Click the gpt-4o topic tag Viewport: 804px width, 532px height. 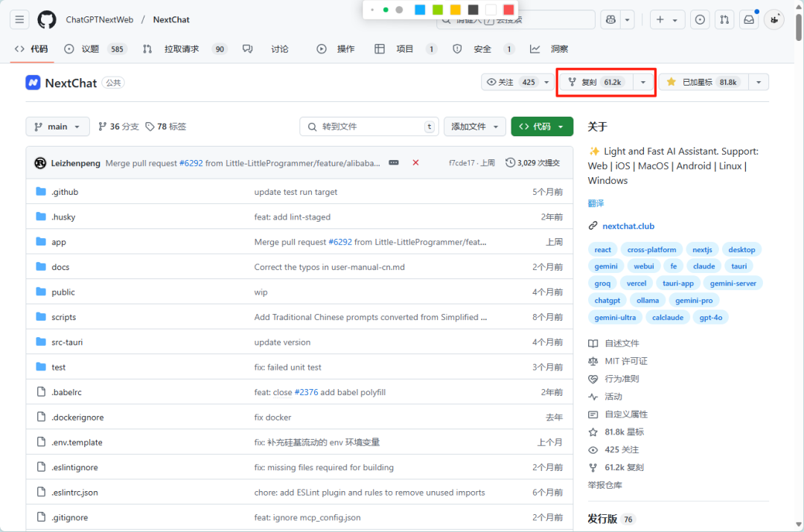(711, 317)
